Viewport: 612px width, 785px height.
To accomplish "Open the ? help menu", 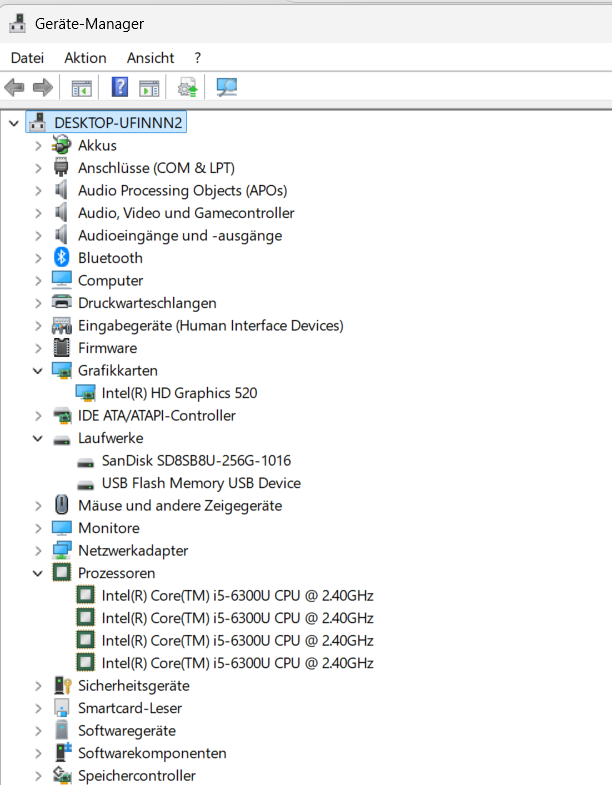I will click(x=197, y=58).
